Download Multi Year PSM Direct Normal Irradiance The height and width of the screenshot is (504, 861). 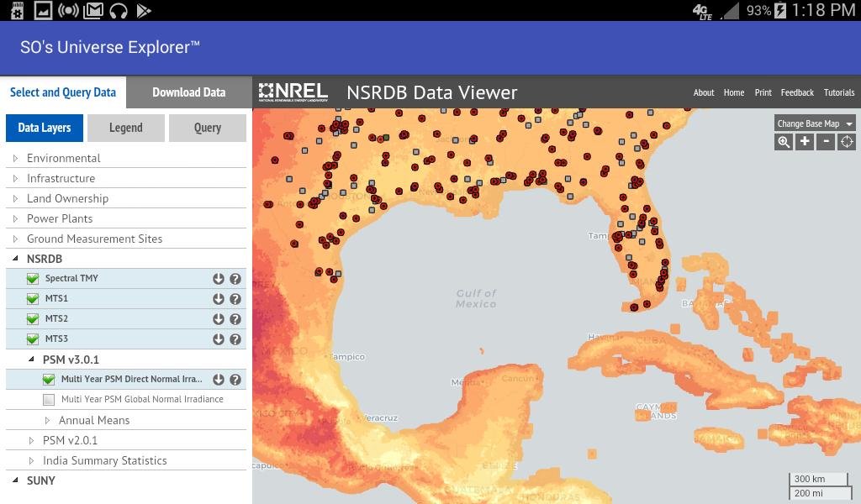(219, 380)
